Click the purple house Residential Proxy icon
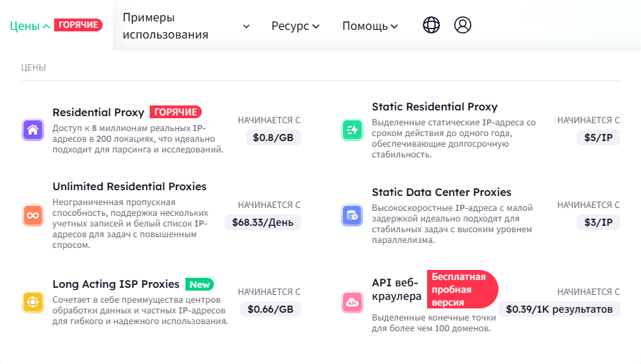Viewport: 641px width, 364px height. pyautogui.click(x=33, y=130)
